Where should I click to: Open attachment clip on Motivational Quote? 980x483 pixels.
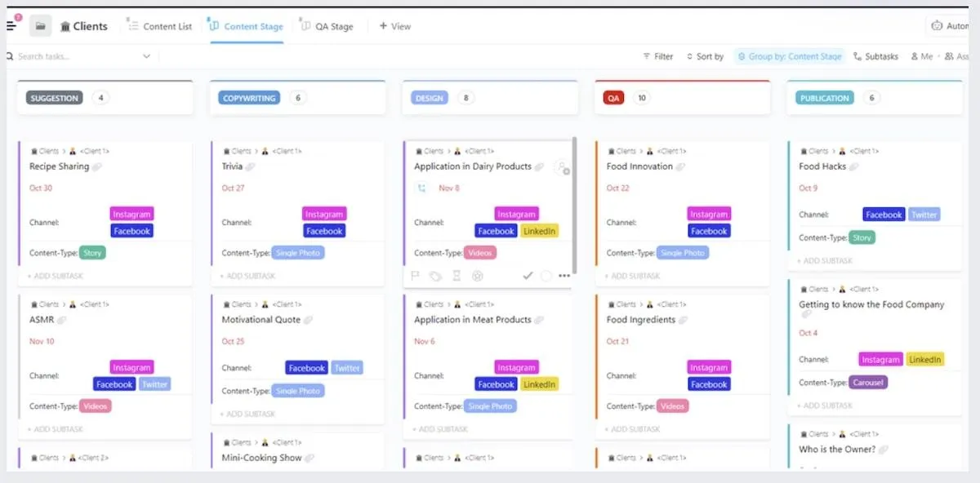click(x=309, y=320)
